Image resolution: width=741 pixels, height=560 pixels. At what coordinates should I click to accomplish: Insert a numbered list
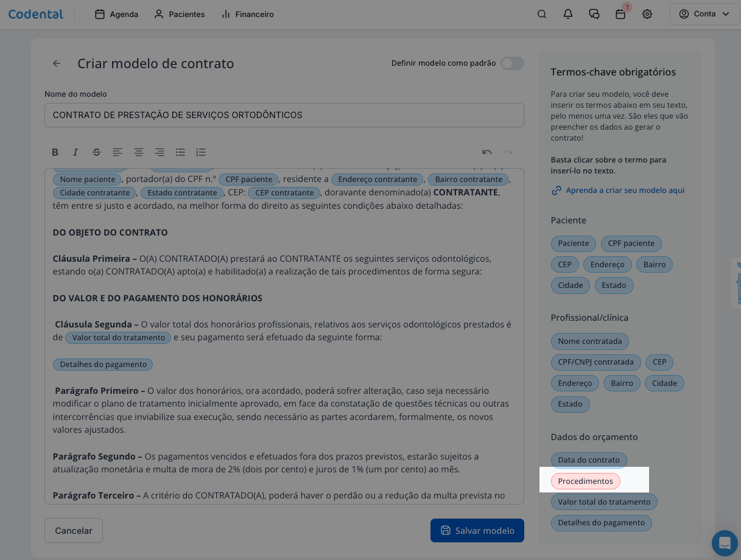(201, 152)
